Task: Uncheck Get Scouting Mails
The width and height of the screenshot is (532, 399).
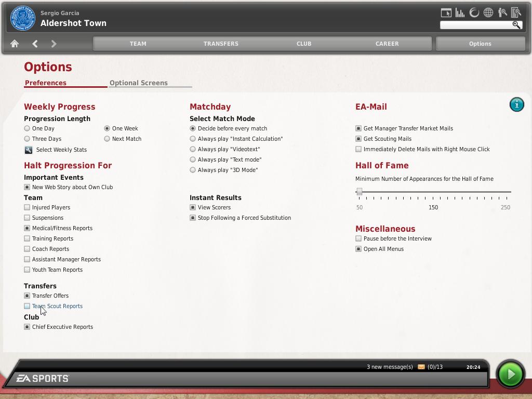Action: pyautogui.click(x=358, y=139)
